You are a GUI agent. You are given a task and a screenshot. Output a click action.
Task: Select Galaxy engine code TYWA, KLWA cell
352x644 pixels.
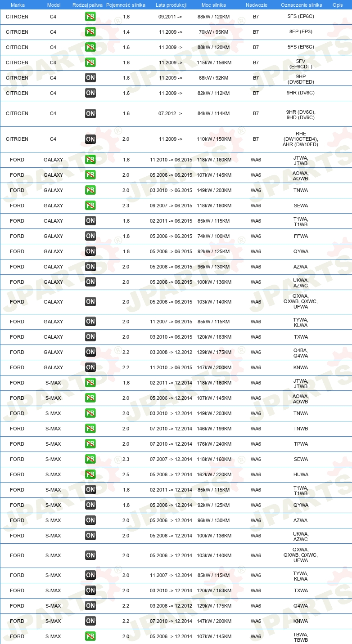point(301,322)
